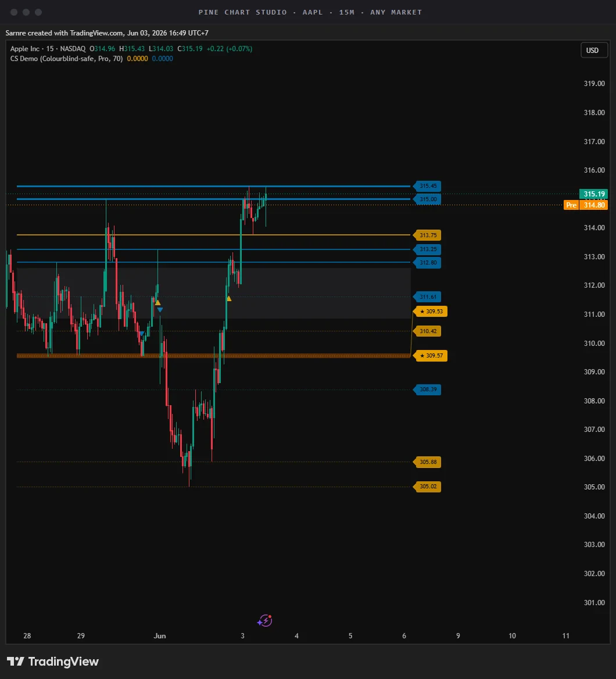Click the 312.00 price axis label
The image size is (616, 679).
tap(594, 285)
